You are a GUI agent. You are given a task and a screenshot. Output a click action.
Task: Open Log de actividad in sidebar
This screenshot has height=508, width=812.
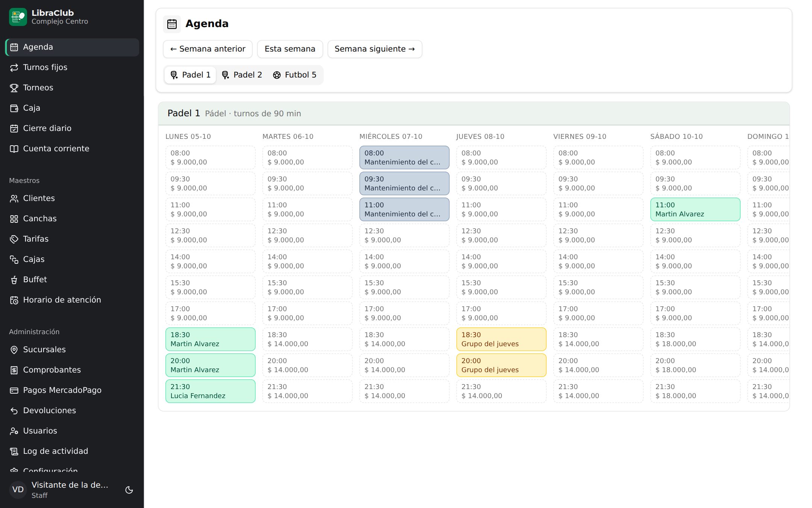(x=72, y=451)
